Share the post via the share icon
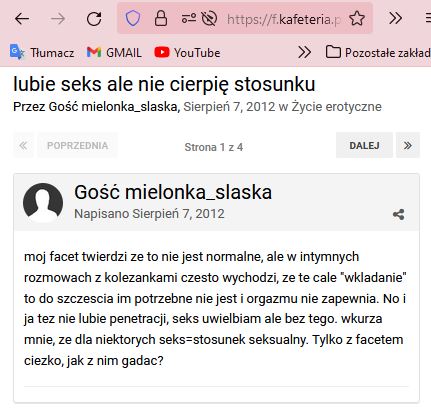Screen dimensions: 431x414 [399, 214]
